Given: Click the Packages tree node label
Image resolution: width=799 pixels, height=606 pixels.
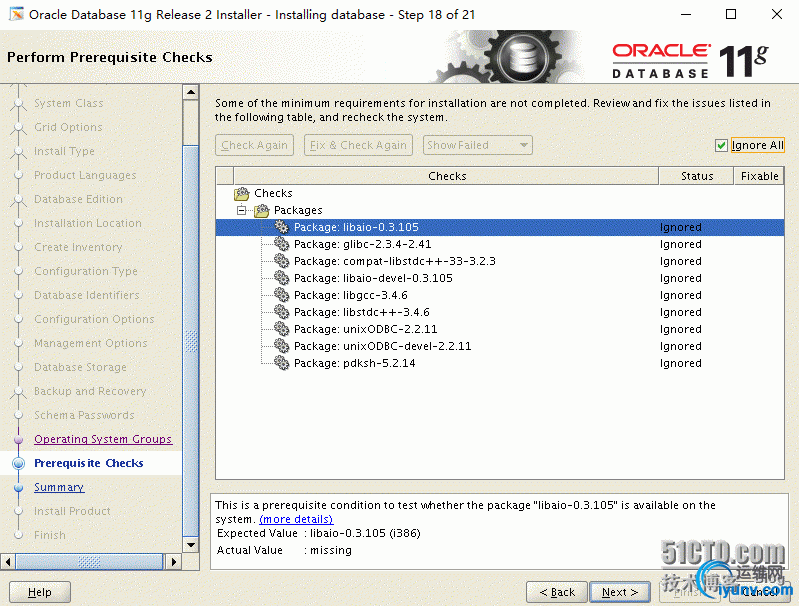Looking at the screenshot, I should tap(298, 210).
